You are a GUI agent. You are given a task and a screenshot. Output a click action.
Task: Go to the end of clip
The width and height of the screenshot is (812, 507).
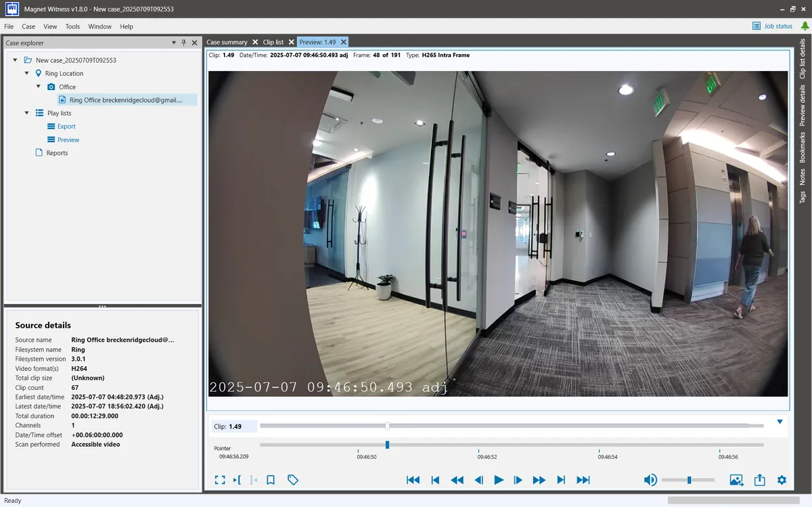click(561, 480)
